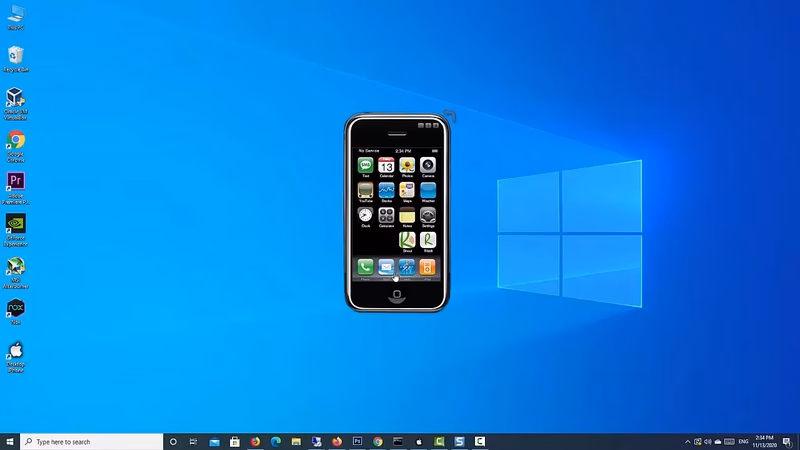This screenshot has height=450, width=800.
Task: Open the Mail app in the taskbar
Action: pyautogui.click(x=214, y=442)
